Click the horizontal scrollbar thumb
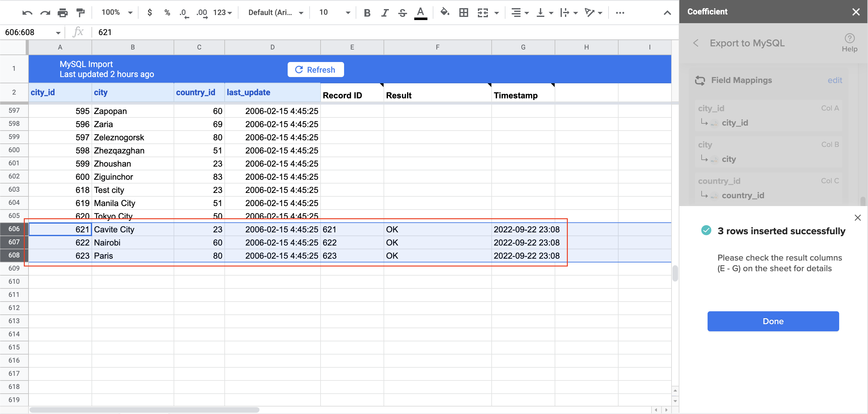868x414 pixels. [144, 410]
